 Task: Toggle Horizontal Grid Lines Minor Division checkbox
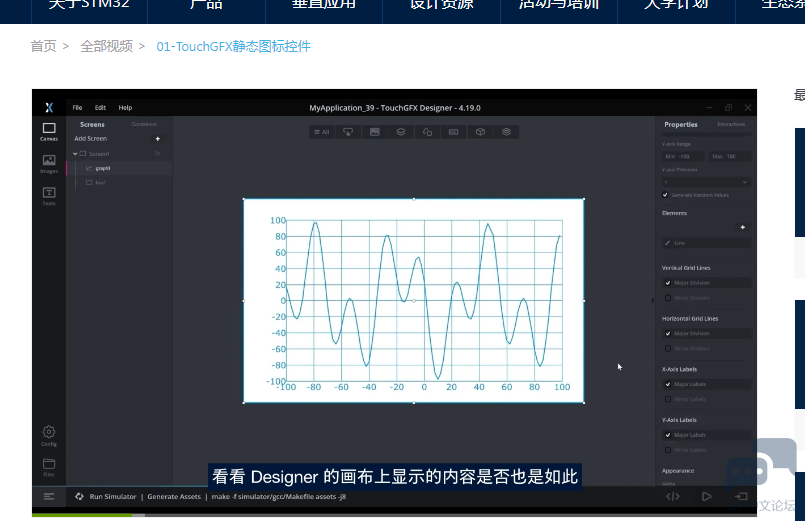(x=668, y=349)
